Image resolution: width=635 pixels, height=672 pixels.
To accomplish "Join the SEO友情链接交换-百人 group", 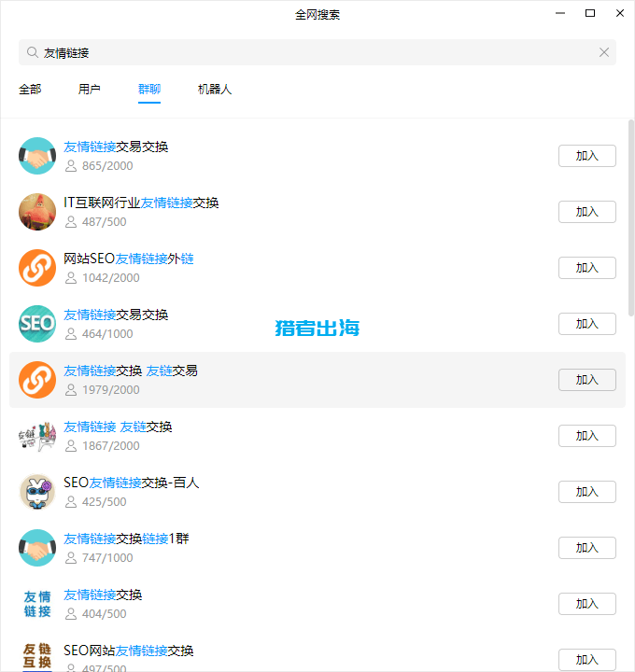I will (587, 492).
